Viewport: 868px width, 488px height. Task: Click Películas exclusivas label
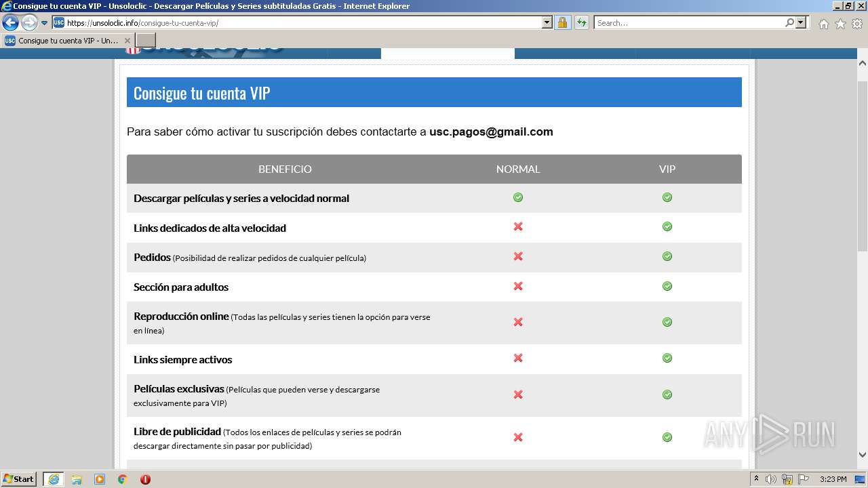point(179,389)
